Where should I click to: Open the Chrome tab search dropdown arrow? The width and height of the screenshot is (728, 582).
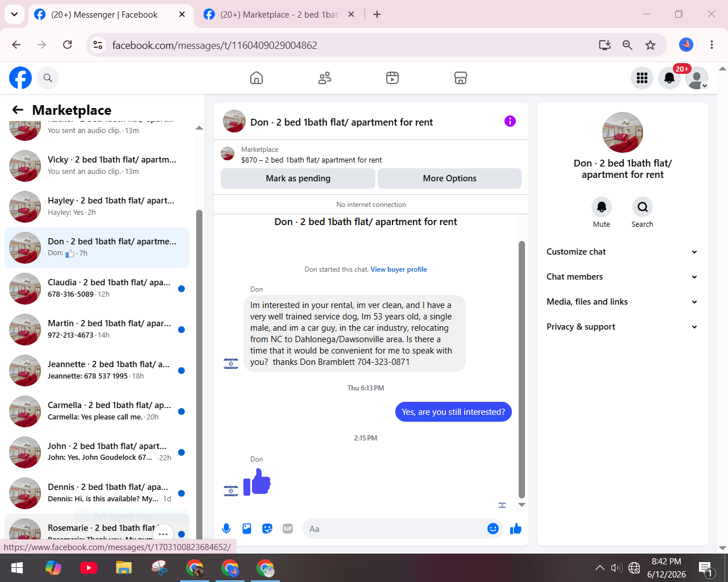point(14,14)
